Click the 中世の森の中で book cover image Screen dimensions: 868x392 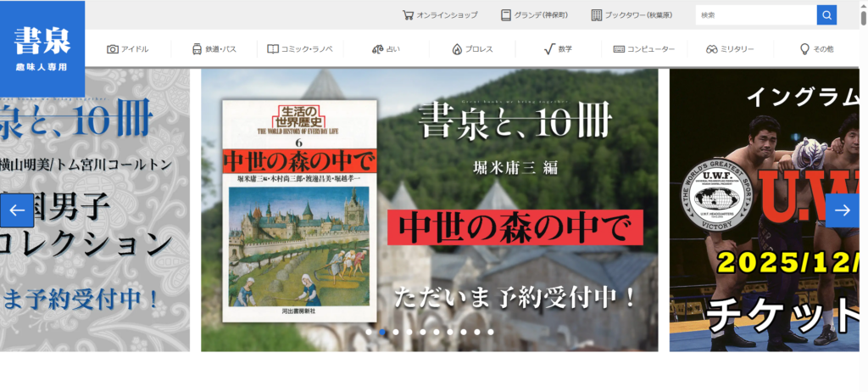(x=299, y=210)
